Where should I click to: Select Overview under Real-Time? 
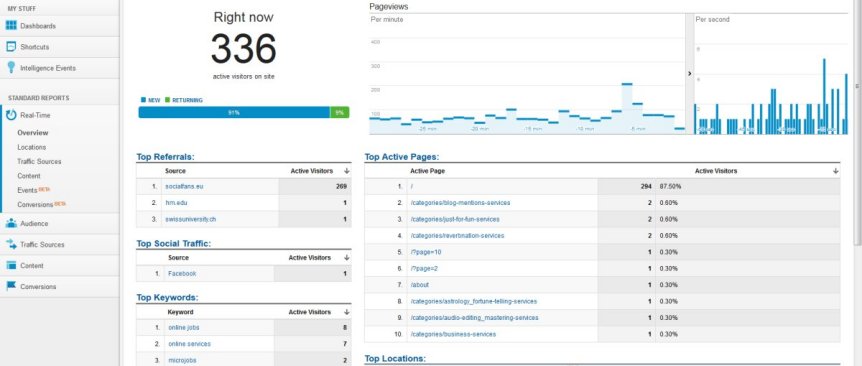pos(33,132)
